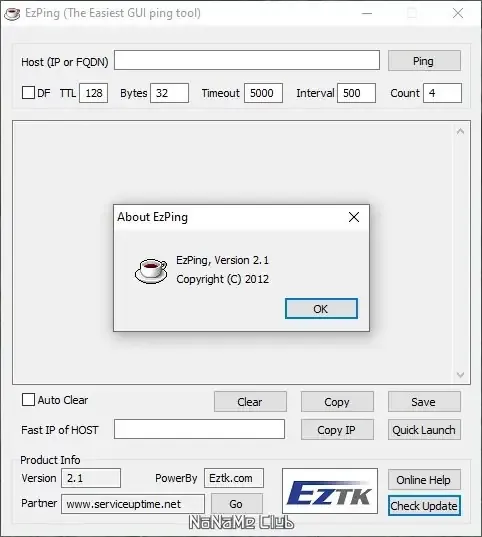Open Online Help
The width and height of the screenshot is (482, 537).
tap(424, 479)
